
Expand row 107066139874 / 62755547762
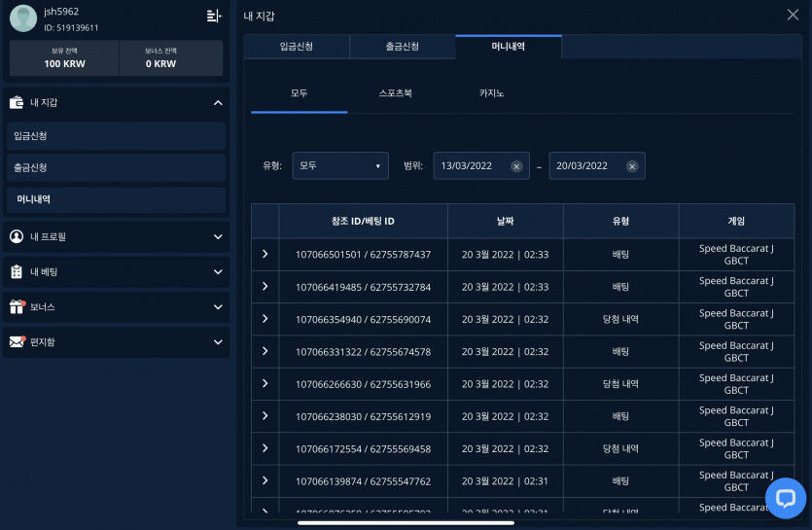(x=265, y=480)
